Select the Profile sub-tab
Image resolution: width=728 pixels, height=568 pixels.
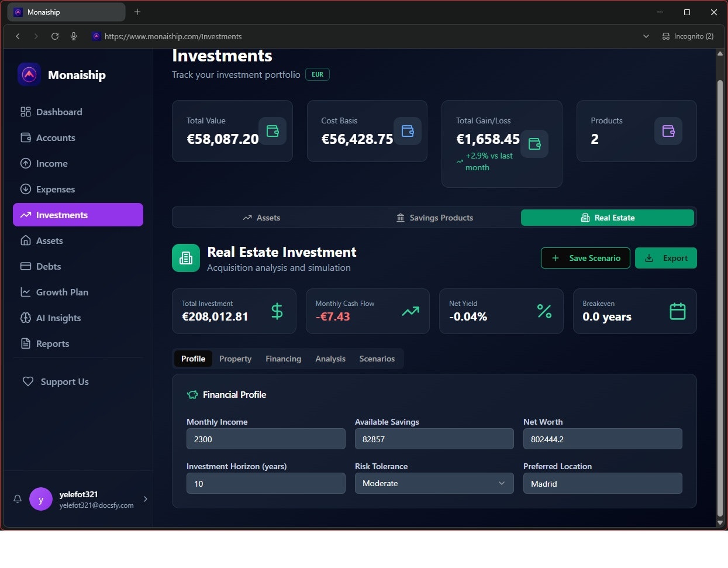click(x=193, y=359)
